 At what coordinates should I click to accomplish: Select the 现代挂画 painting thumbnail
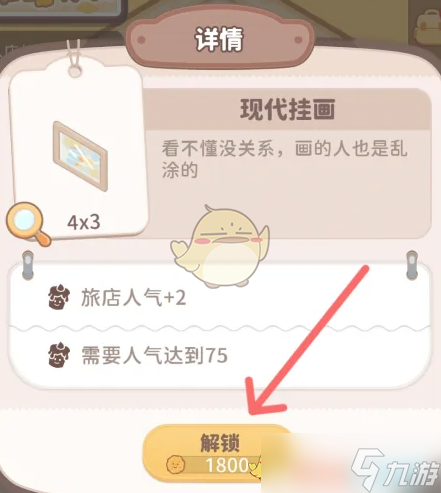(80, 156)
